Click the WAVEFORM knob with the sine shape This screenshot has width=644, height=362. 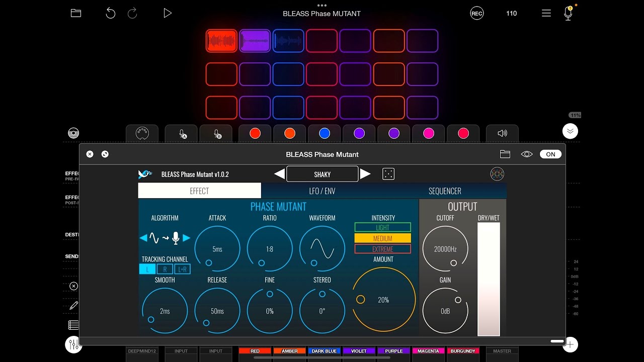(322, 249)
